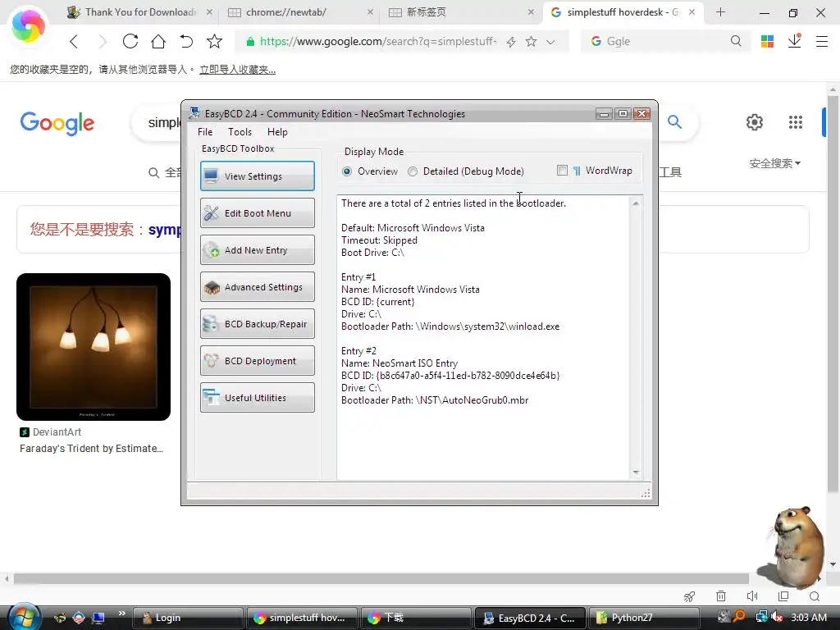Switch to simplestuff hov... taskbar window

[x=301, y=618]
